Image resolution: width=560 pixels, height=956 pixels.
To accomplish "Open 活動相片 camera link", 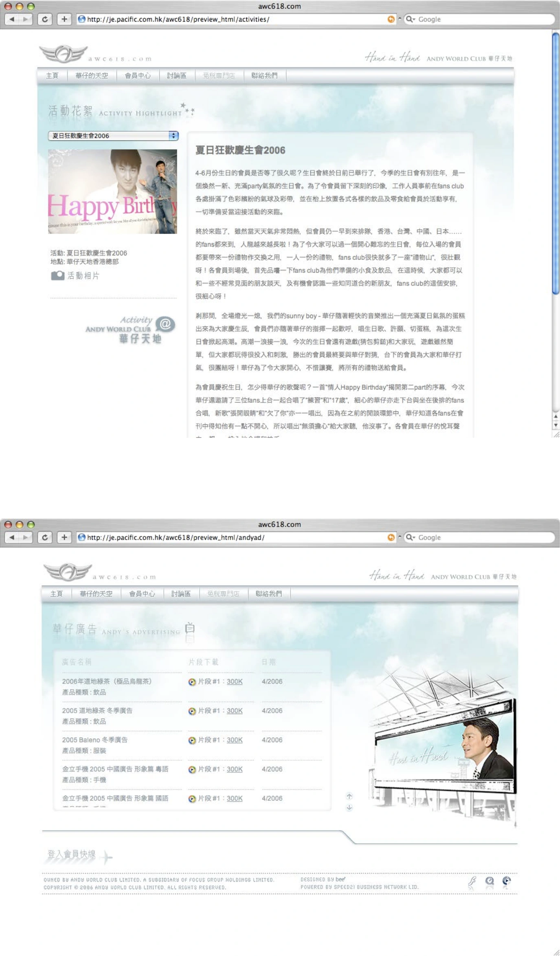I will [75, 276].
